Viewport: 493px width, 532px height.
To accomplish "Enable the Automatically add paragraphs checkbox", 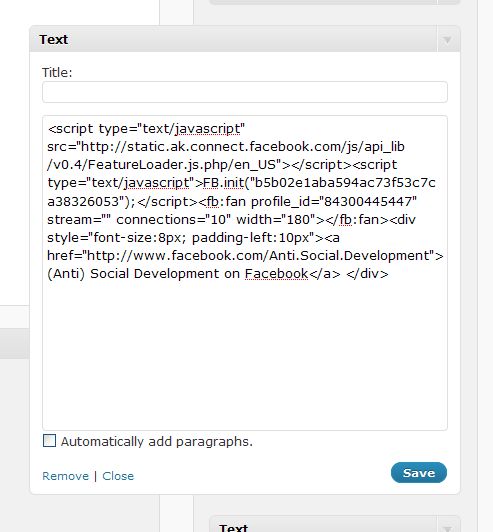I will coord(49,441).
